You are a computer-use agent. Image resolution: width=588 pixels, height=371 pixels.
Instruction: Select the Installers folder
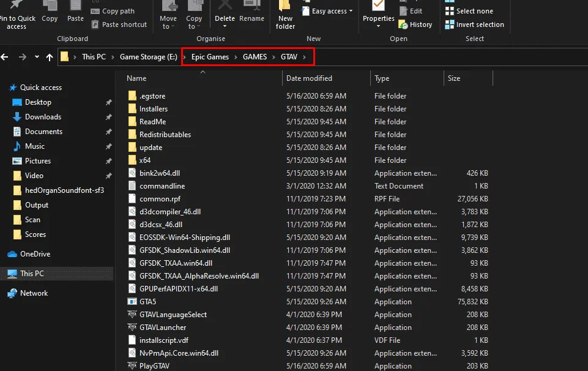point(154,109)
